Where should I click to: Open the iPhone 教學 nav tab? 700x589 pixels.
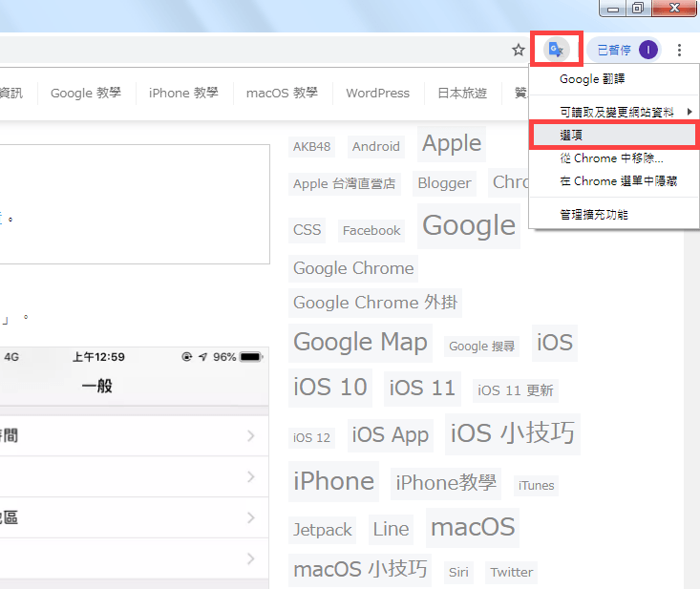point(183,93)
